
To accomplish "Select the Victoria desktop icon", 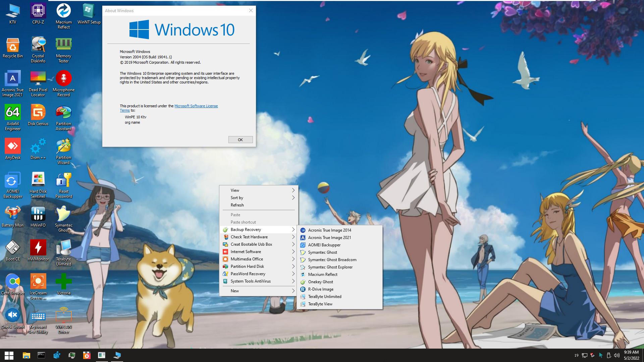I will click(63, 285).
